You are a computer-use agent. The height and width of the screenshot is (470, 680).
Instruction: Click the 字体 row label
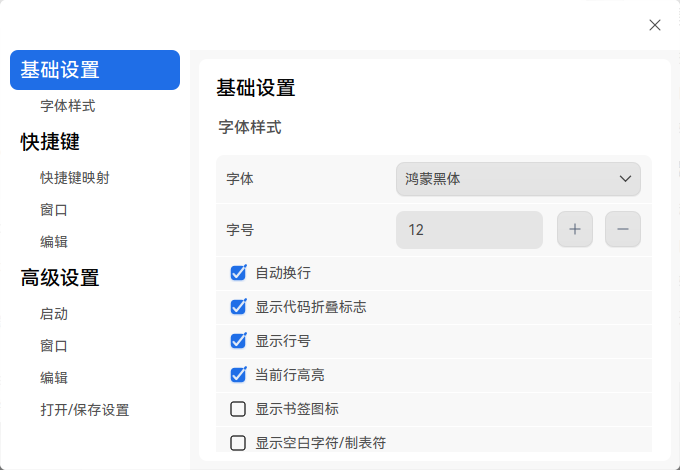[240, 179]
